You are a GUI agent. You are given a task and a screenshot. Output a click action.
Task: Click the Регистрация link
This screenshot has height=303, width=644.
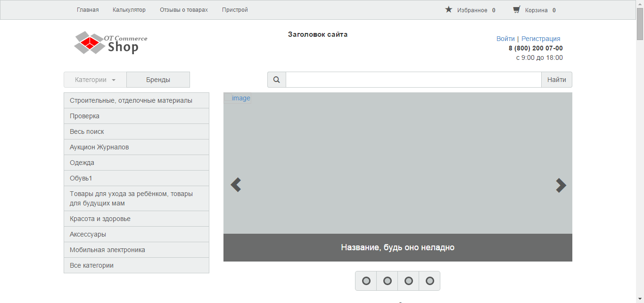(541, 39)
